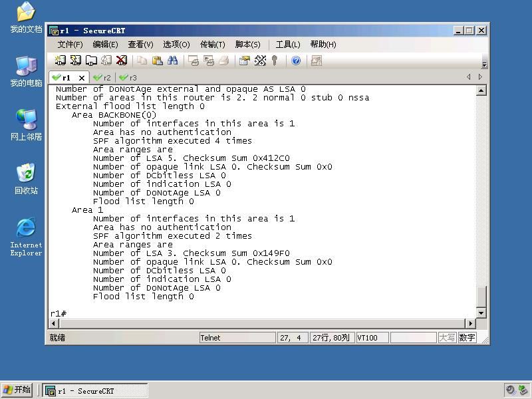
Task: Click r1 - SecureCRT taskbar button
Action: click(x=95, y=391)
